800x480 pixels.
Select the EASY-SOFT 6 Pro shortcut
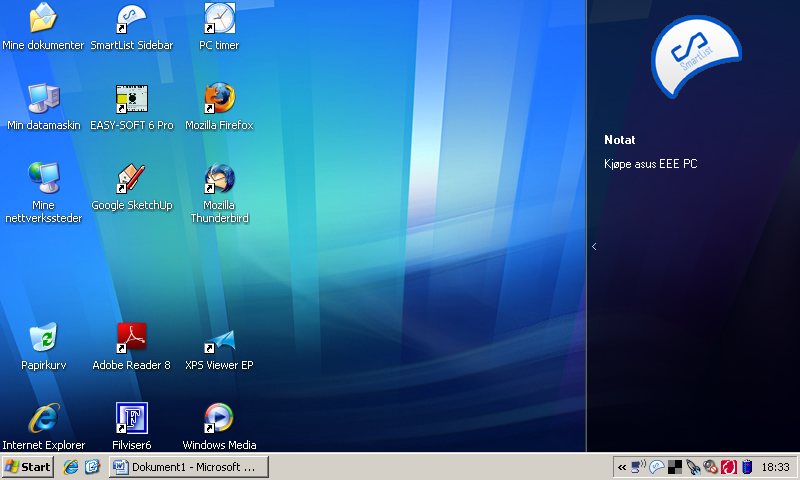pyautogui.click(x=132, y=107)
